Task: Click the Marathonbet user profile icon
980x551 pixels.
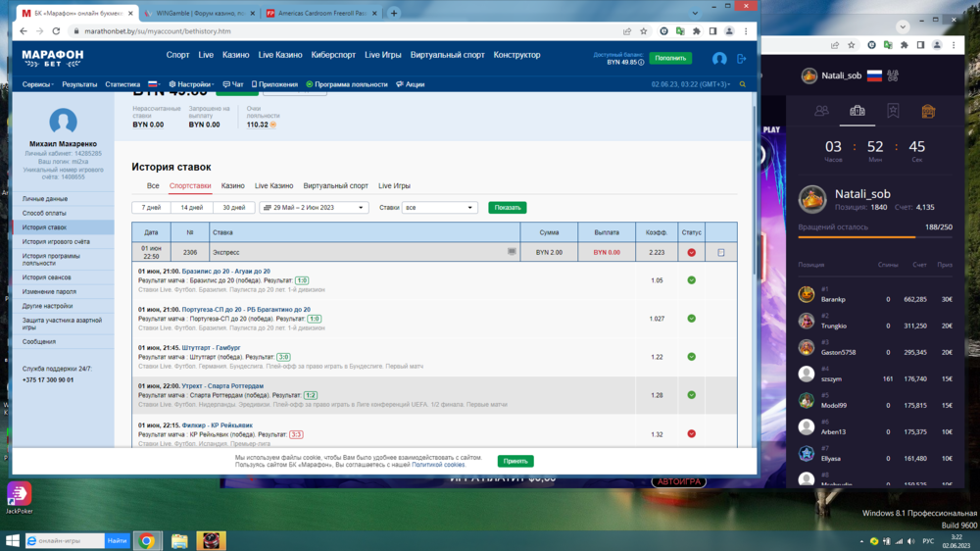Action: tap(719, 59)
